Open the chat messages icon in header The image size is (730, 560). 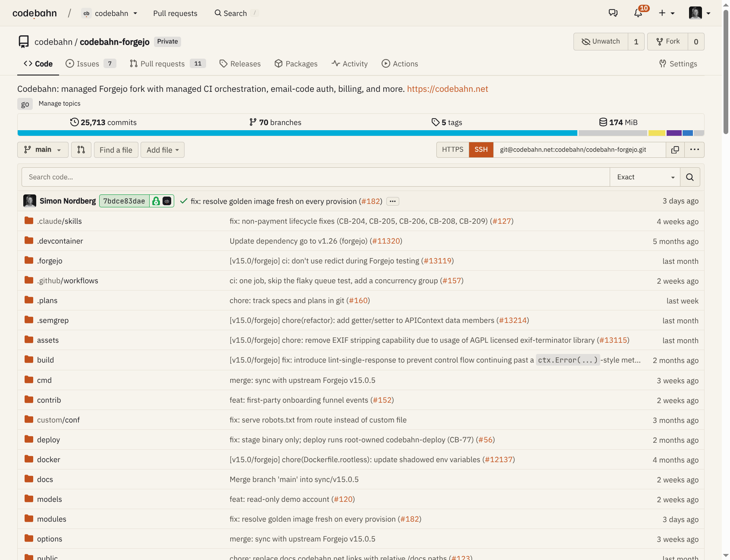coord(613,13)
